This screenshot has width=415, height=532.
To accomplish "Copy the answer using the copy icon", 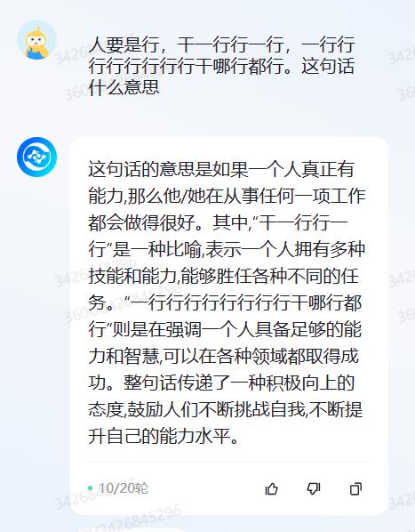I will tap(355, 488).
